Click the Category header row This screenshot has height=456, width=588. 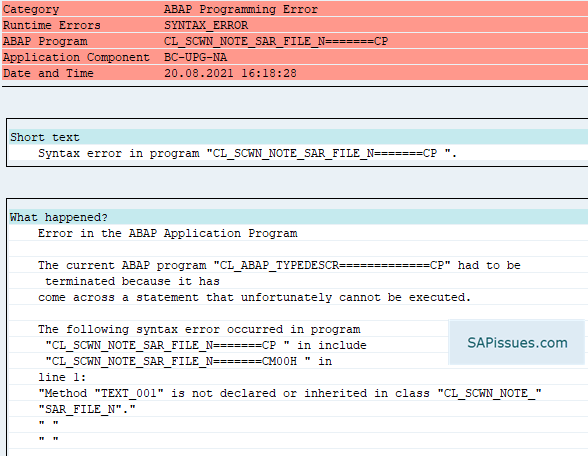[295, 9]
